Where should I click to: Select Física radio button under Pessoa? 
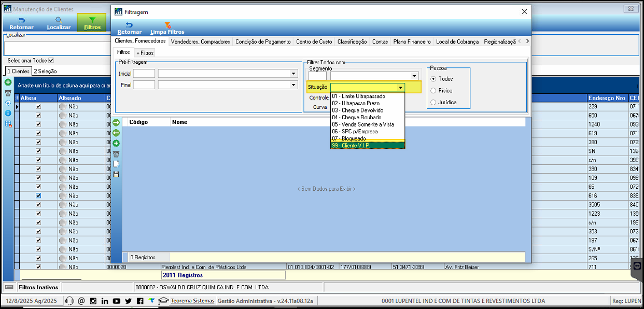433,90
